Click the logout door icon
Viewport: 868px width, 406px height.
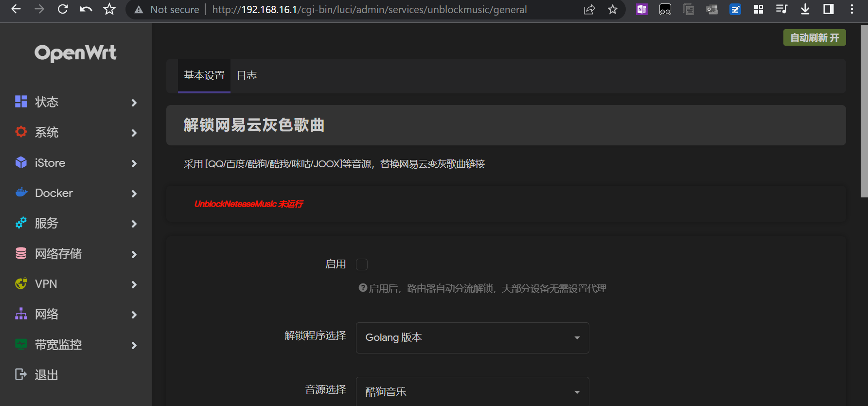tap(21, 374)
